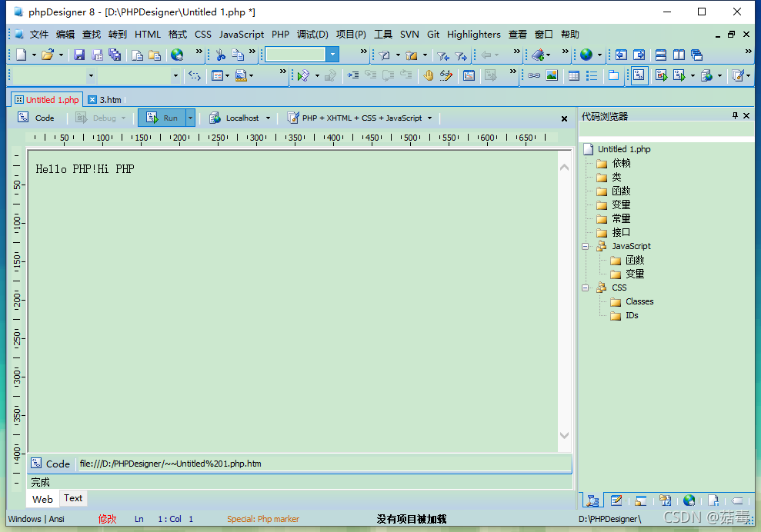
Task: Click the file URL address field
Action: 324,464
